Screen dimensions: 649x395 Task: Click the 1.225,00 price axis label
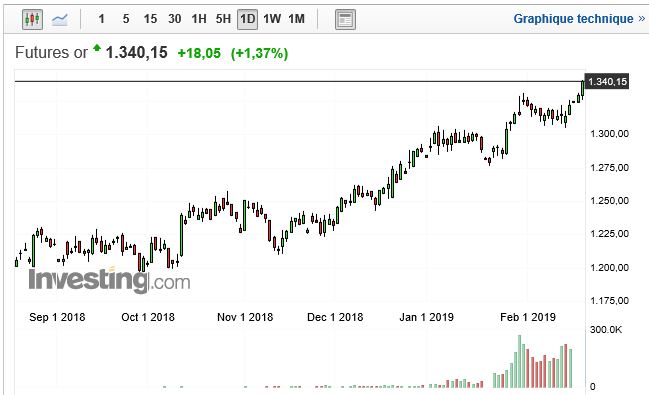click(x=609, y=234)
